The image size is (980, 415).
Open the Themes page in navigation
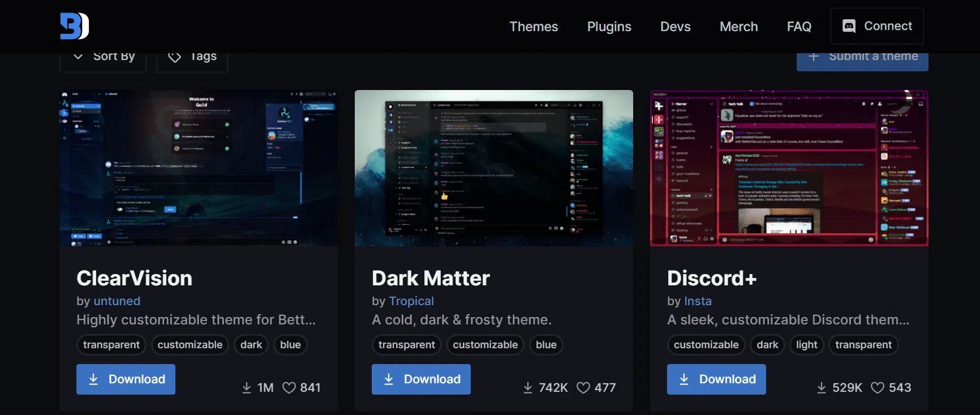click(533, 27)
